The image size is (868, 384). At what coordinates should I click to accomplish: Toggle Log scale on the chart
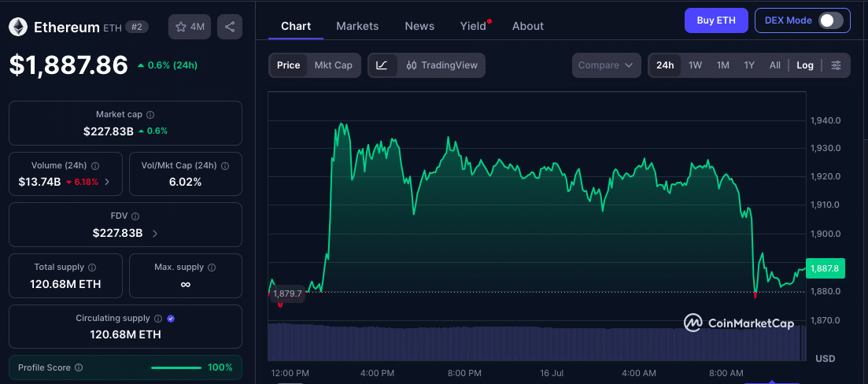(x=805, y=65)
